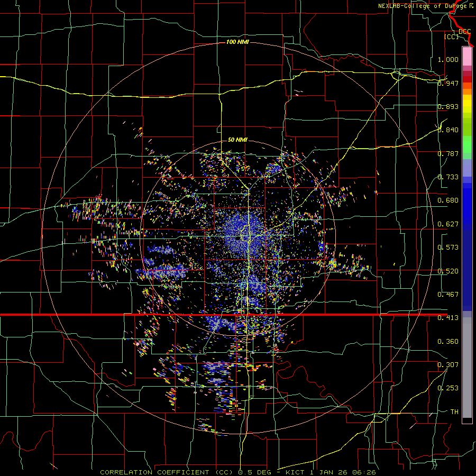This screenshot has width=476, height=476.
Task: Click the 0.787 scale value
Action: point(448,153)
